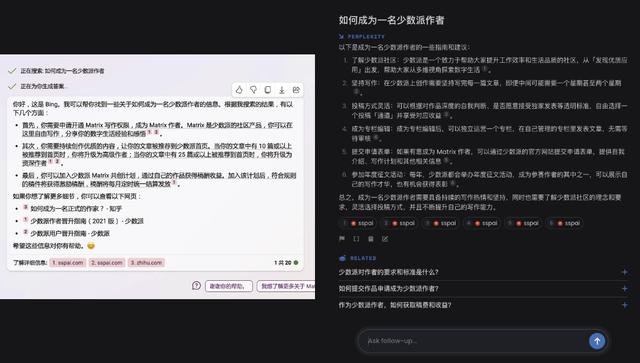Viewport: 640px width, 363px height.
Task: Open the sixth sspai source chip in Perplexity
Action: tap(565, 223)
